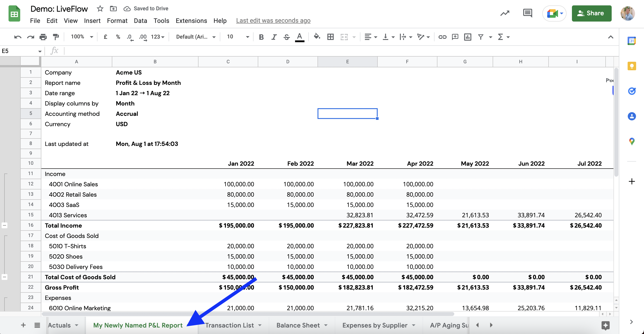Click the Move to folder icon

(113, 9)
